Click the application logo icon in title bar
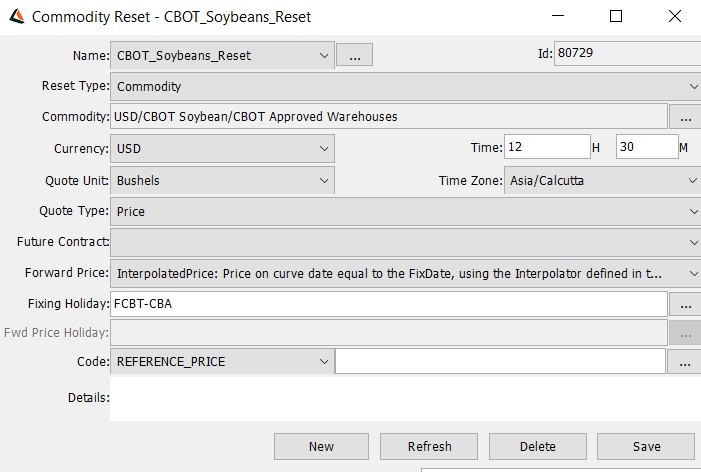Image resolution: width=701 pixels, height=472 pixels. coord(17,17)
